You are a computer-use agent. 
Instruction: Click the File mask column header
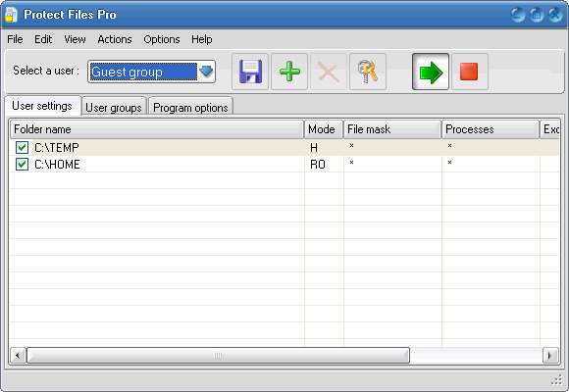[391, 129]
